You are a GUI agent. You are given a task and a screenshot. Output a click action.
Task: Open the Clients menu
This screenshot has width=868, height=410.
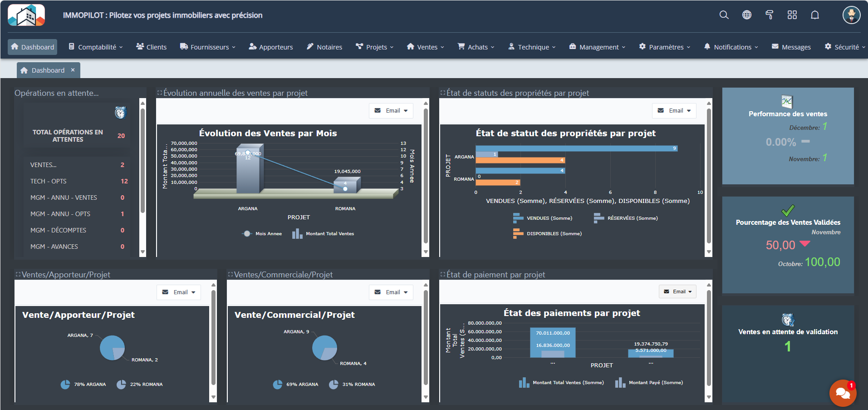(x=152, y=47)
